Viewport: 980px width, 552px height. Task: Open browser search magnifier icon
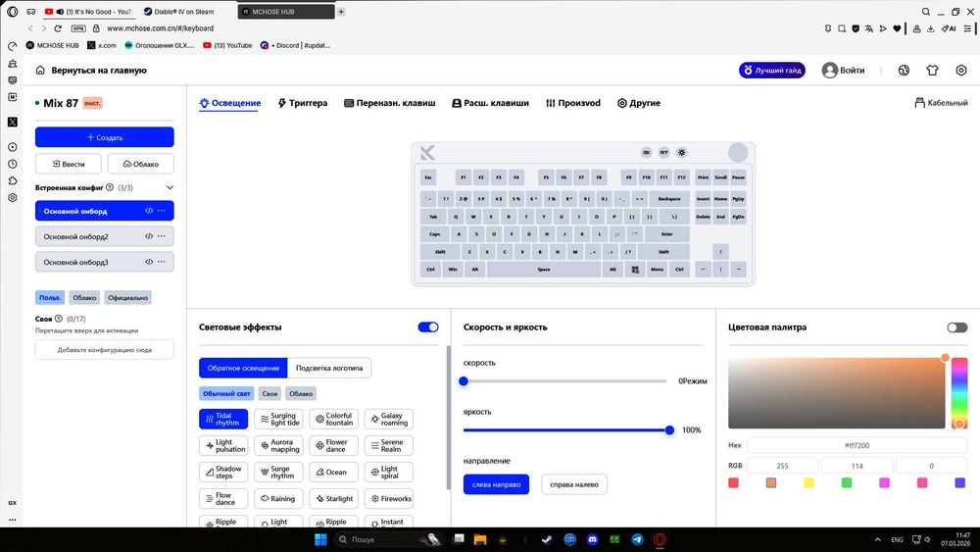tap(926, 11)
